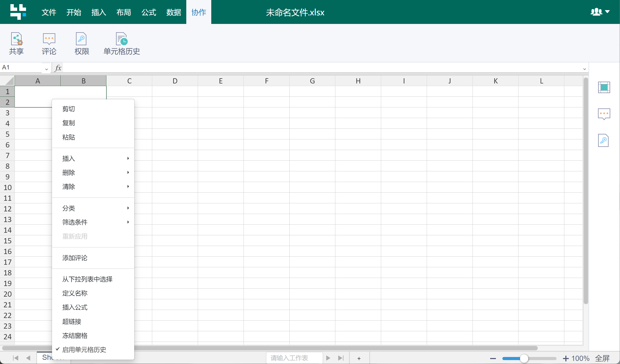620x364 pixels.
Task: Switch to the 公式 ribbon tab
Action: click(149, 12)
